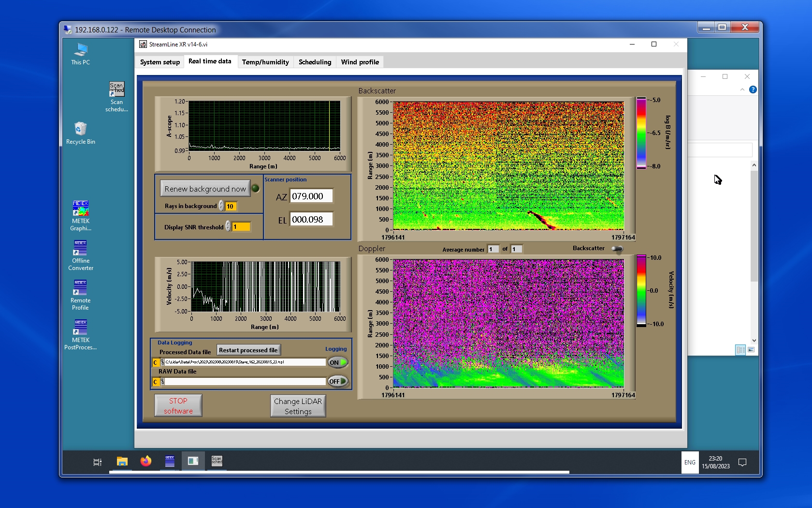Toggle the RAW Data file OFF switch
This screenshot has height=508, width=812.
tap(337, 381)
